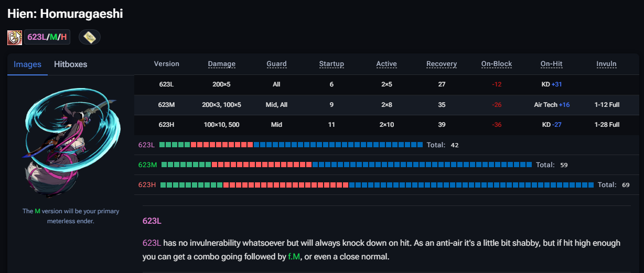Image resolution: width=644 pixels, height=273 pixels.
Task: Click the Active column header
Action: point(387,64)
